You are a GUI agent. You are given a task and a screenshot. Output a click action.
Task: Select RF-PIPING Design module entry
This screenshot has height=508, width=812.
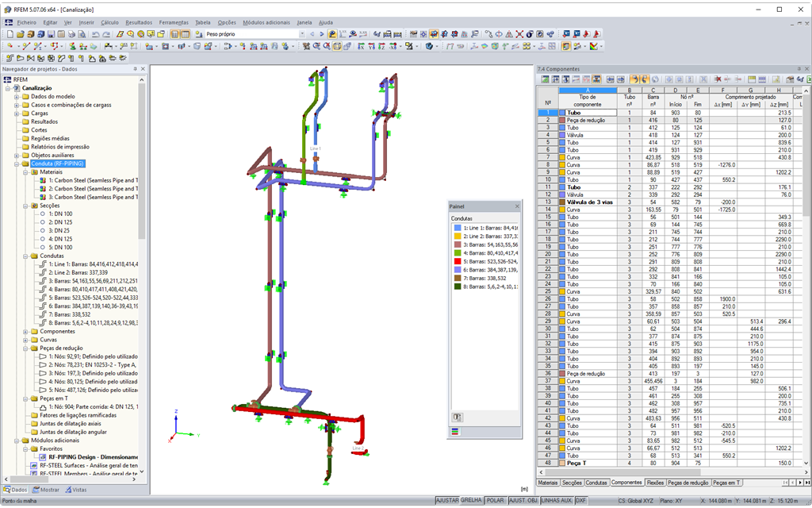pos(94,457)
